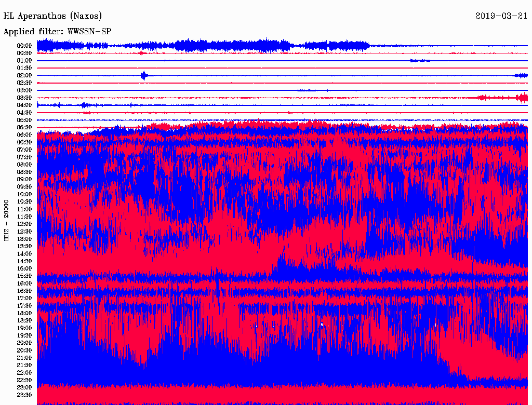Select the 09:30 time label
The image size is (532, 405).
pos(24,187)
